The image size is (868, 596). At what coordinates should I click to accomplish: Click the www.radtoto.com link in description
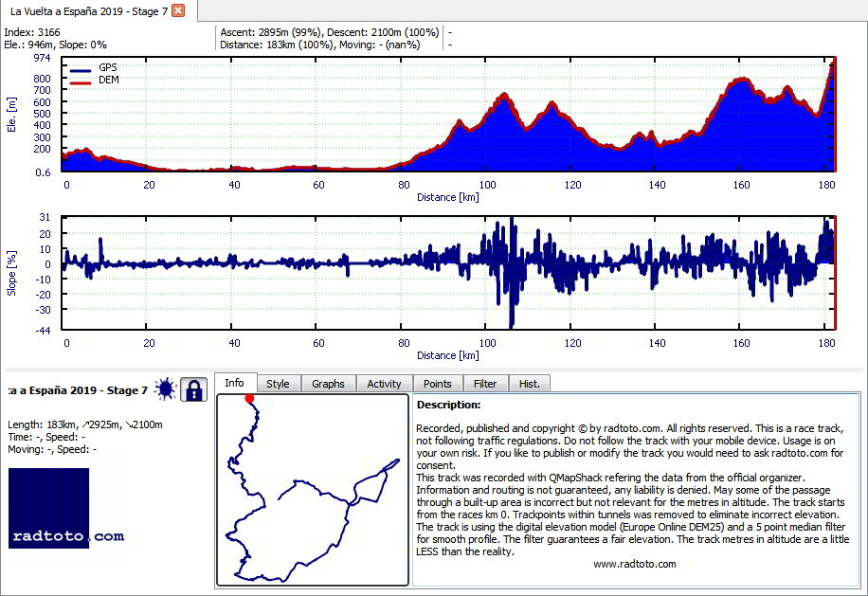click(635, 564)
